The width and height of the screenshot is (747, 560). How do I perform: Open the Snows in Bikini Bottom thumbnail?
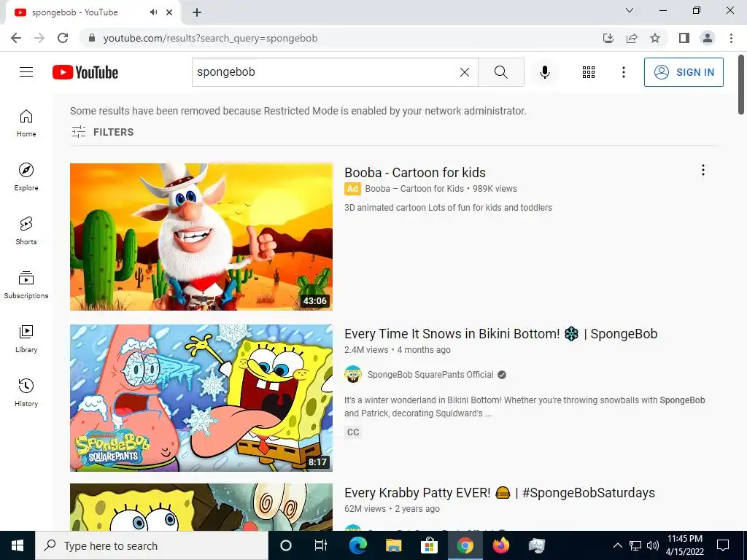tap(201, 398)
